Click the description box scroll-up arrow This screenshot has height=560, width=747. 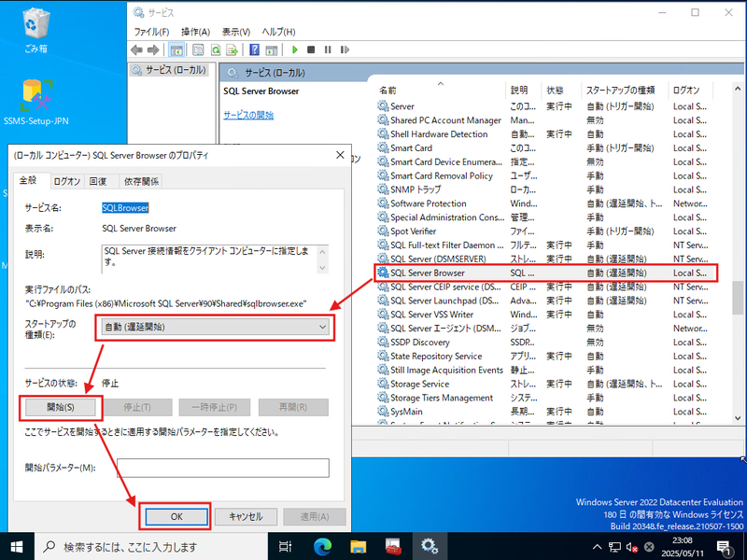coord(322,251)
